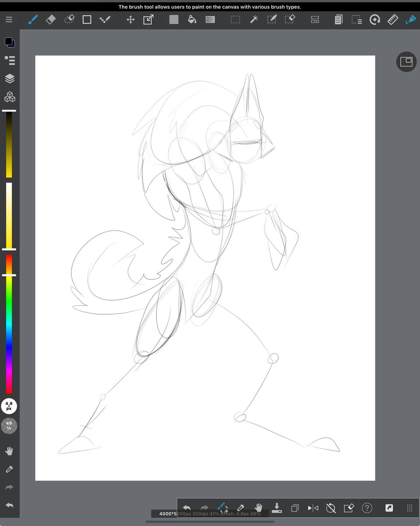Click the shortcut arrow square icon
This screenshot has width=420, height=526.
click(x=389, y=508)
